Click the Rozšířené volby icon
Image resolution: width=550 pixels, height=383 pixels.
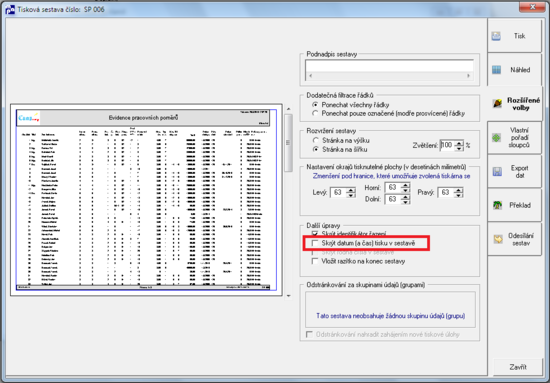tap(497, 104)
